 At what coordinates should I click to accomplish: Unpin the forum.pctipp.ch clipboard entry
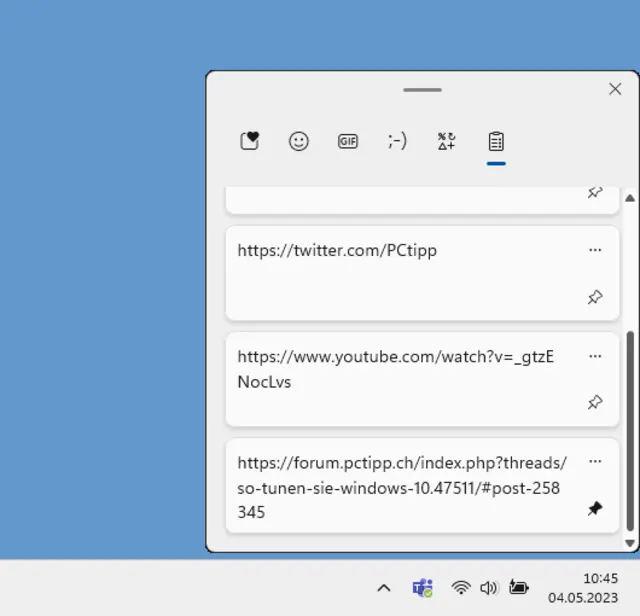595,509
